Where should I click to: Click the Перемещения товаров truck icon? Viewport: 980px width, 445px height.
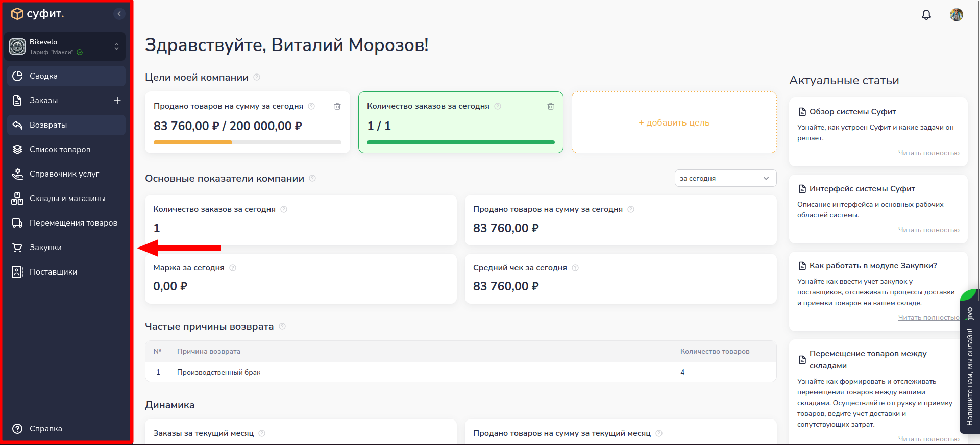(x=17, y=223)
